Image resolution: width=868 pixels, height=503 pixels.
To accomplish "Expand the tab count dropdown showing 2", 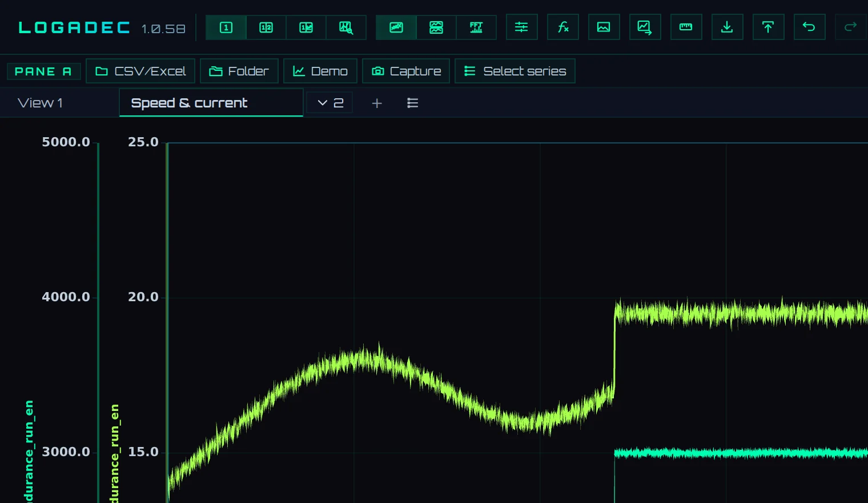I will (330, 103).
